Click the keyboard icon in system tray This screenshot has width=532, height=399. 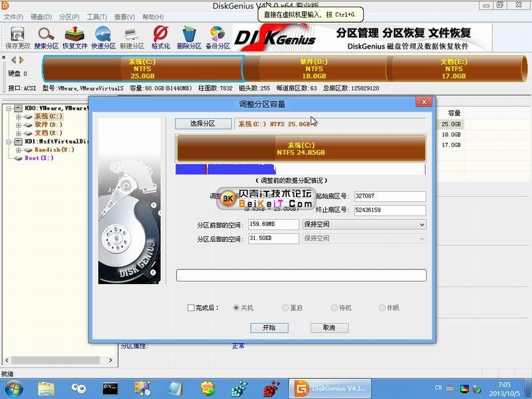(x=450, y=388)
